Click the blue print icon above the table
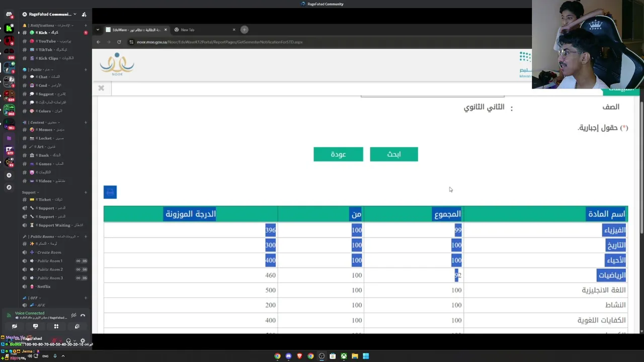644x362 pixels. pyautogui.click(x=110, y=192)
